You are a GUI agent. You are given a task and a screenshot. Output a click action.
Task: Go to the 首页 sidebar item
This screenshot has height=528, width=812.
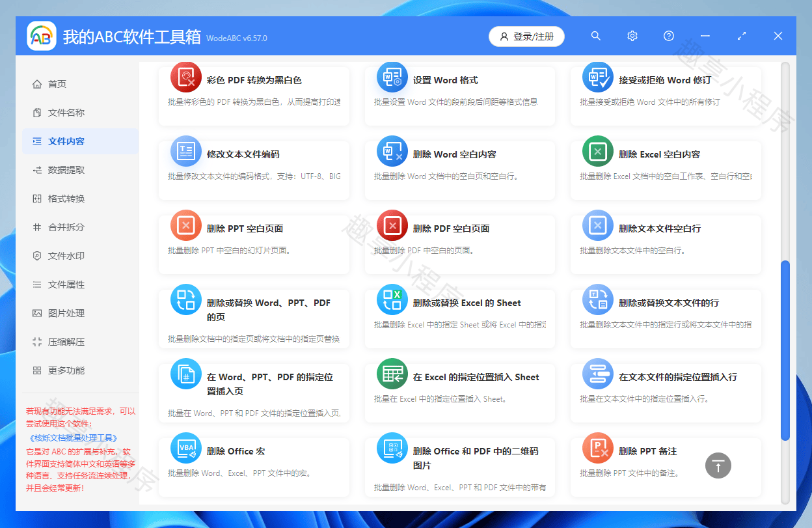coord(81,84)
